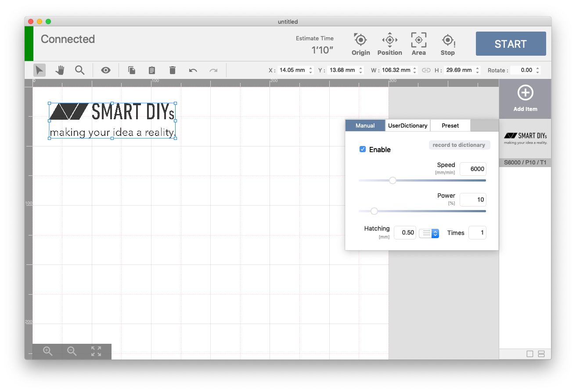This screenshot has width=576, height=392.
Task: Click the X position stepper arrows
Action: [x=311, y=70]
